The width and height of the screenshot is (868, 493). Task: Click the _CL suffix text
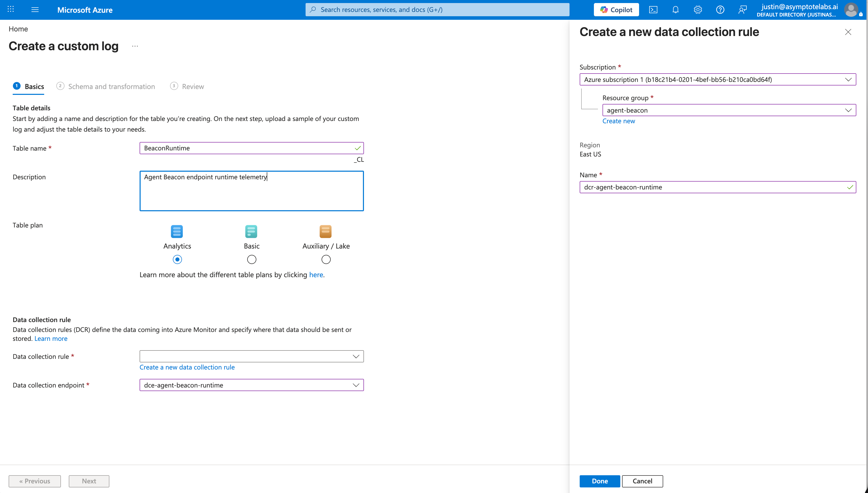(x=359, y=160)
